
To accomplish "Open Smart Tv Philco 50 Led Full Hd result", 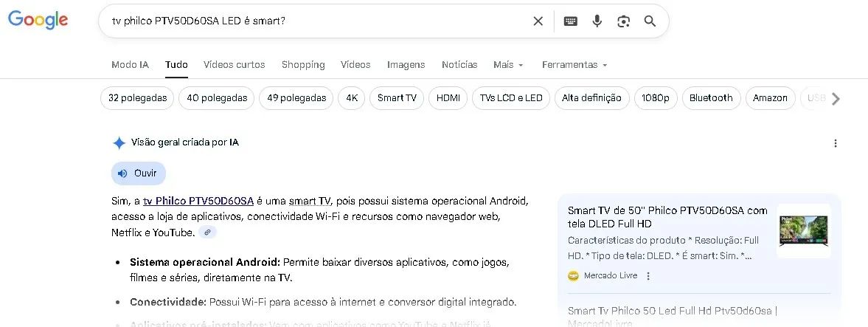I will (x=673, y=316).
